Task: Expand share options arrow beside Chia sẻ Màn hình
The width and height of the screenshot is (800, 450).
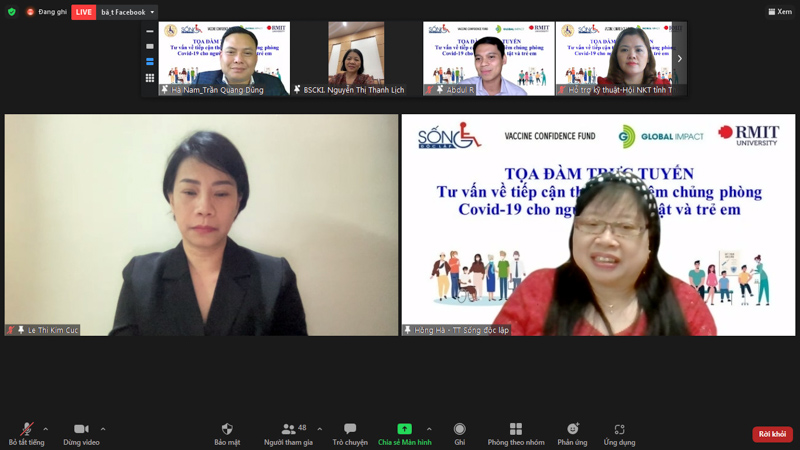Action: (429, 429)
